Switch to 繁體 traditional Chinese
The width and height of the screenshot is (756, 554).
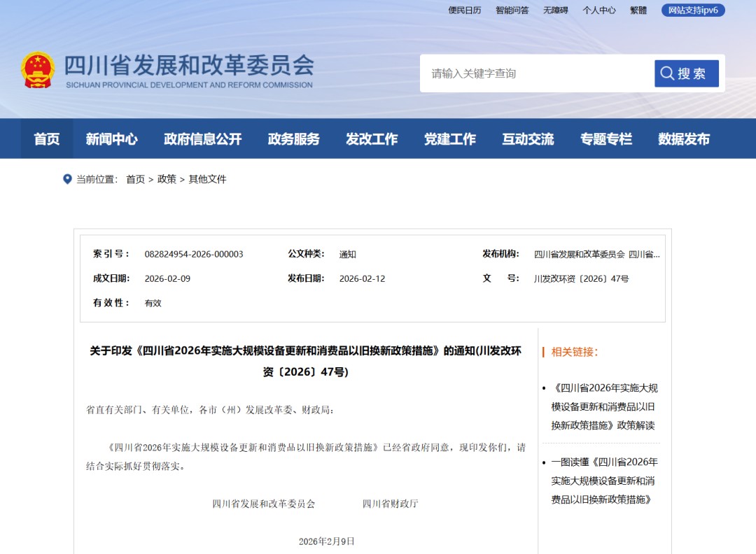tap(638, 10)
